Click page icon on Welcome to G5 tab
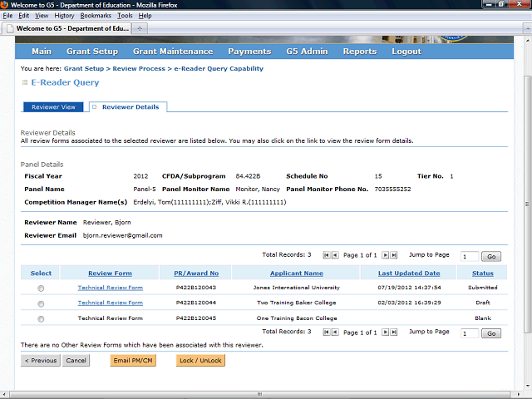 [10, 28]
